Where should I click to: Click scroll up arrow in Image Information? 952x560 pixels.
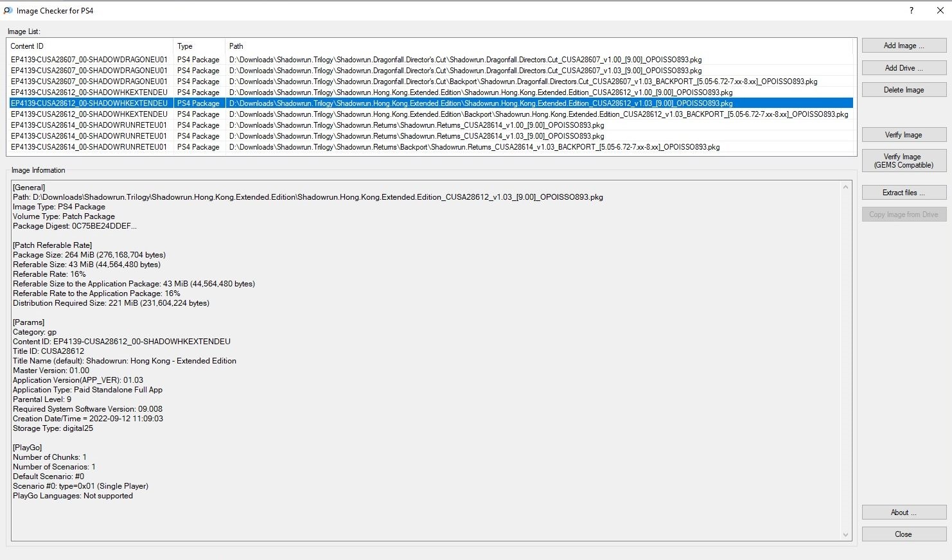(845, 188)
